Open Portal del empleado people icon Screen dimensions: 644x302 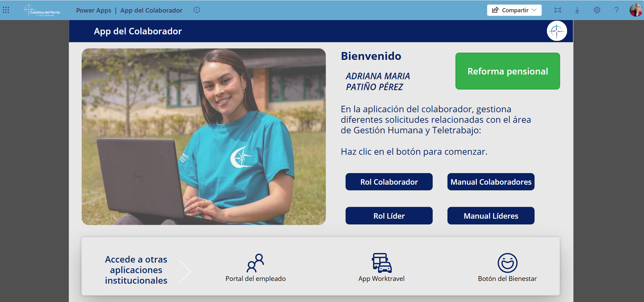coord(255,263)
